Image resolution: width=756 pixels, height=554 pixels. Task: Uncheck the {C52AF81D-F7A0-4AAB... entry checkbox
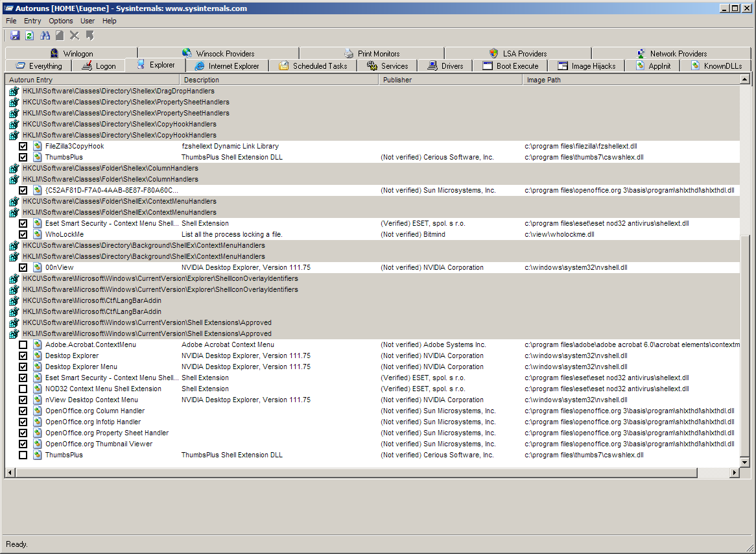click(23, 190)
